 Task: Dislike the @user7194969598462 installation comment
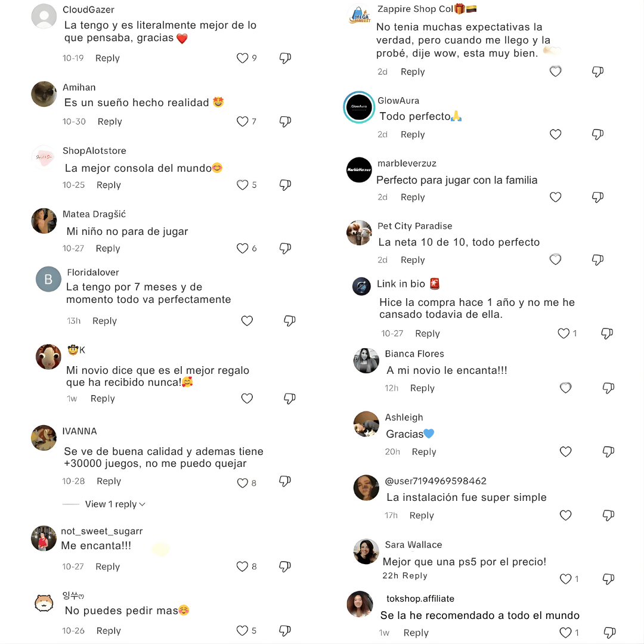pyautogui.click(x=608, y=515)
